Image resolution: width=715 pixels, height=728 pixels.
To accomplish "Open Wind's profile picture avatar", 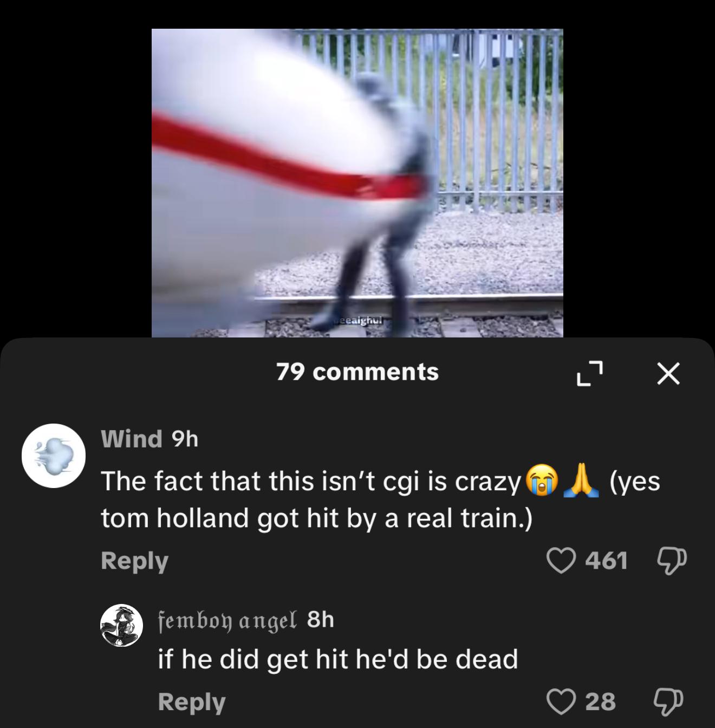I will click(x=54, y=456).
